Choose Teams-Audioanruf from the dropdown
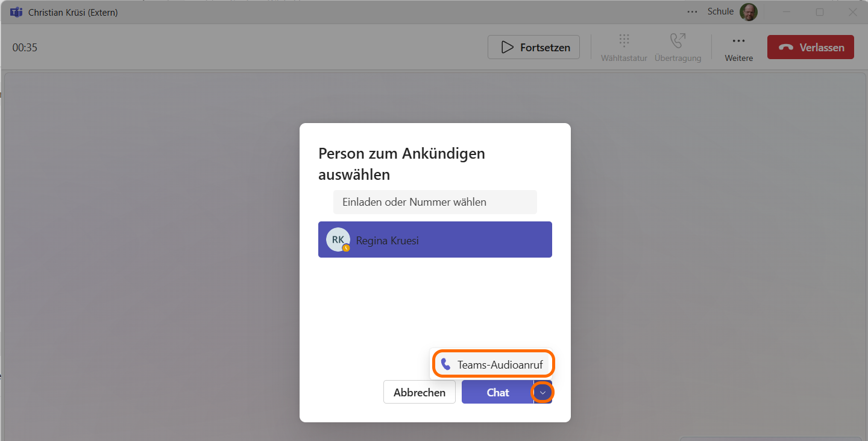 [492, 364]
